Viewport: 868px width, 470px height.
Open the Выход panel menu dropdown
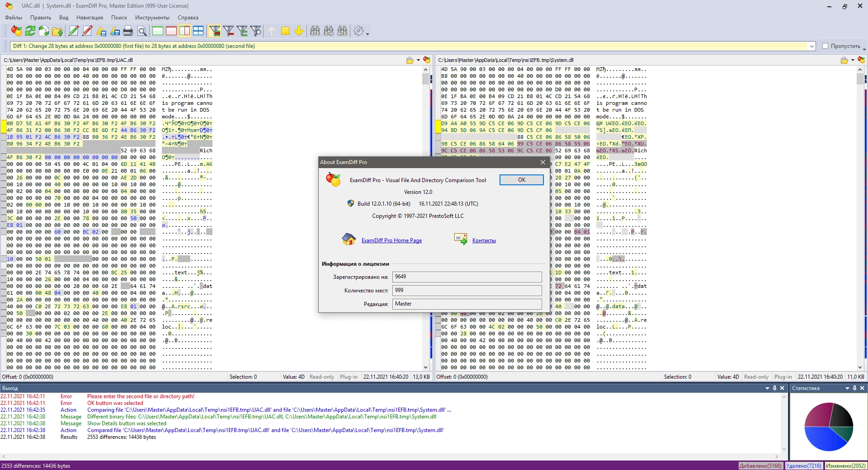pos(767,388)
